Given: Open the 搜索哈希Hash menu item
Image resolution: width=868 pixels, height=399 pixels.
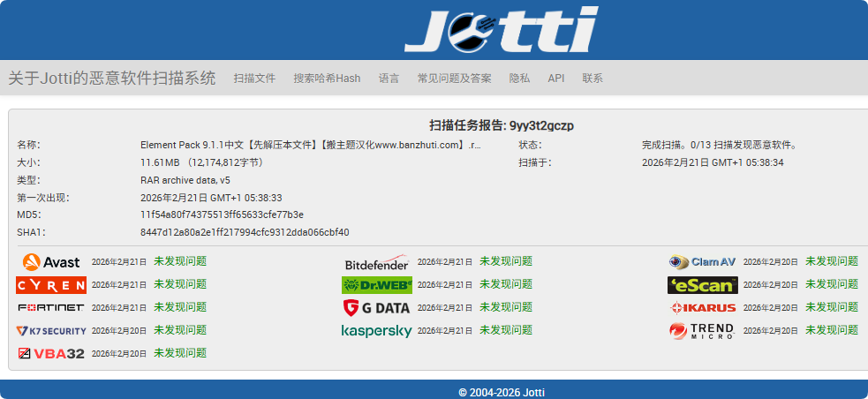Looking at the screenshot, I should click(328, 79).
